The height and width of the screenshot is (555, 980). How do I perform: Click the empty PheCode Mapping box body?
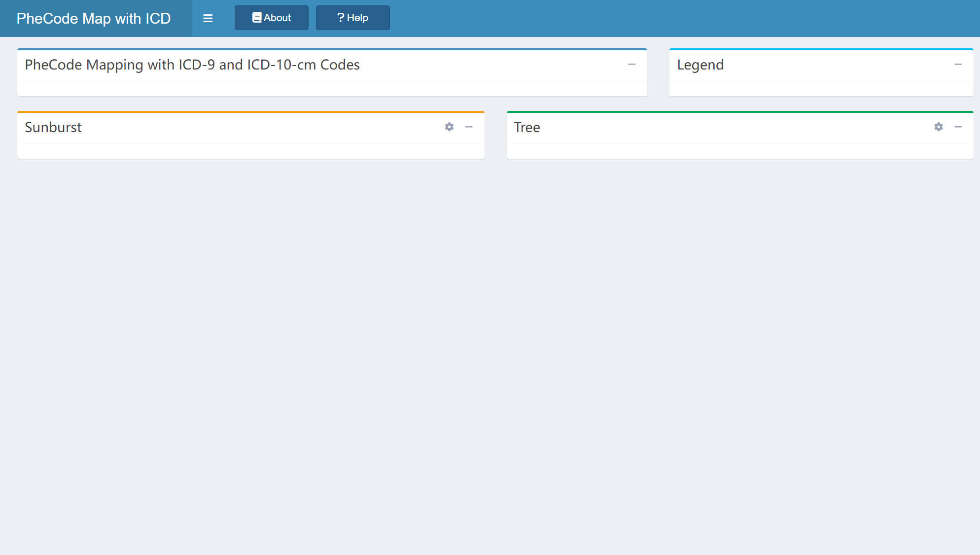(332, 89)
